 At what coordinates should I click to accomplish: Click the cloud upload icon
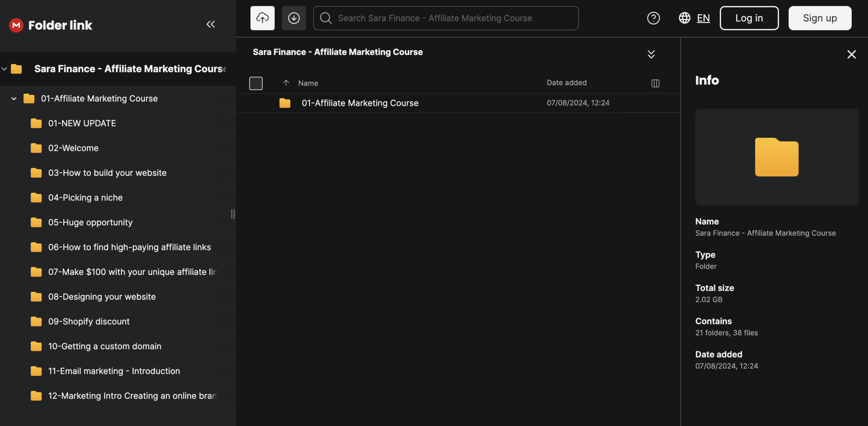click(262, 18)
